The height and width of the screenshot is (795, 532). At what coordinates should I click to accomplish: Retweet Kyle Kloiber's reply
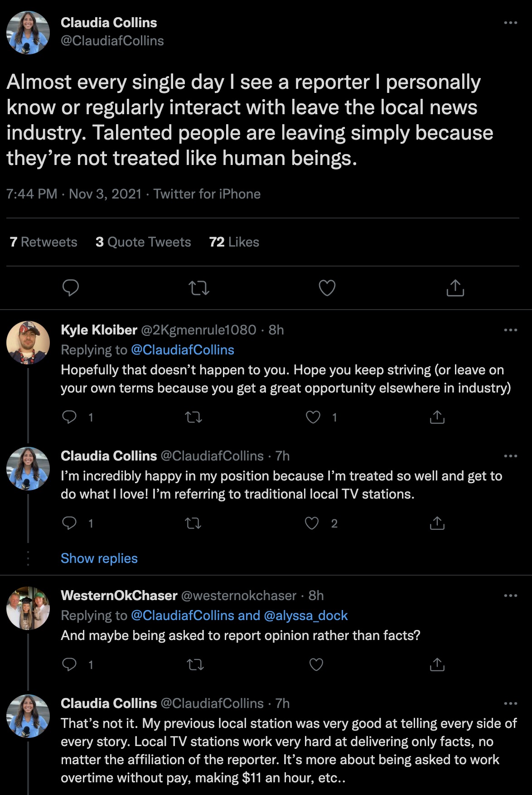193,417
